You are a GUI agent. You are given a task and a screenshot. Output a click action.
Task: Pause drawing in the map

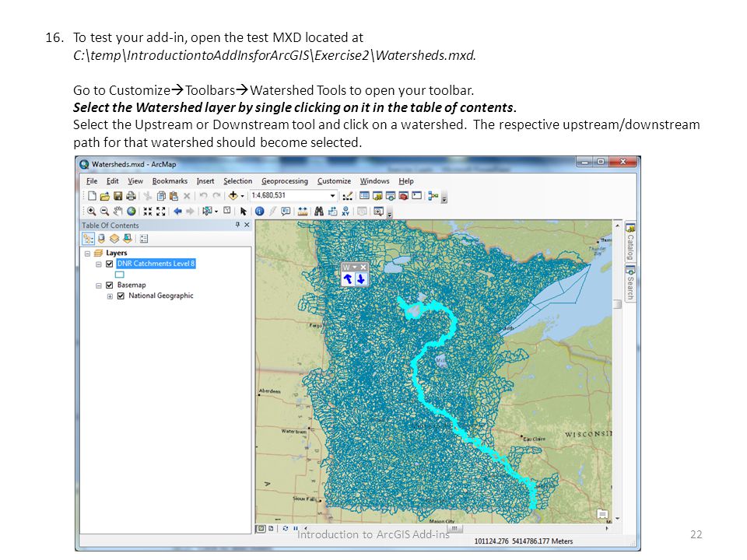pos(296,529)
